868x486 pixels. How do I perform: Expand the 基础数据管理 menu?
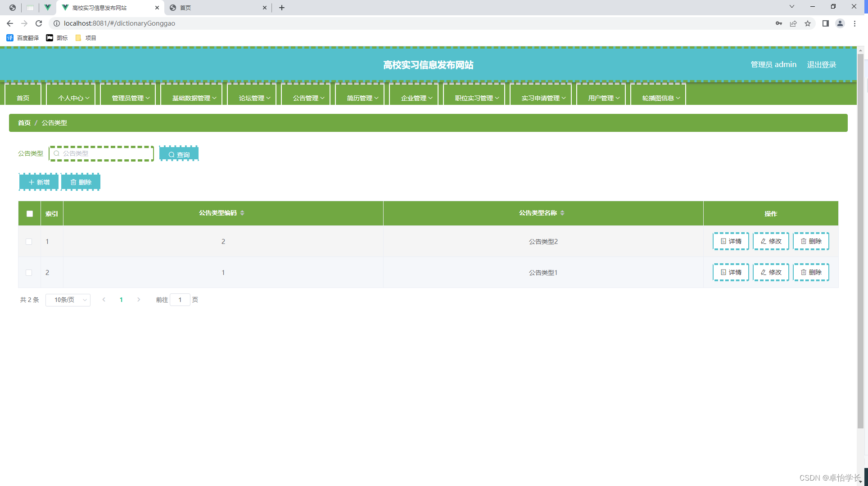[194, 98]
